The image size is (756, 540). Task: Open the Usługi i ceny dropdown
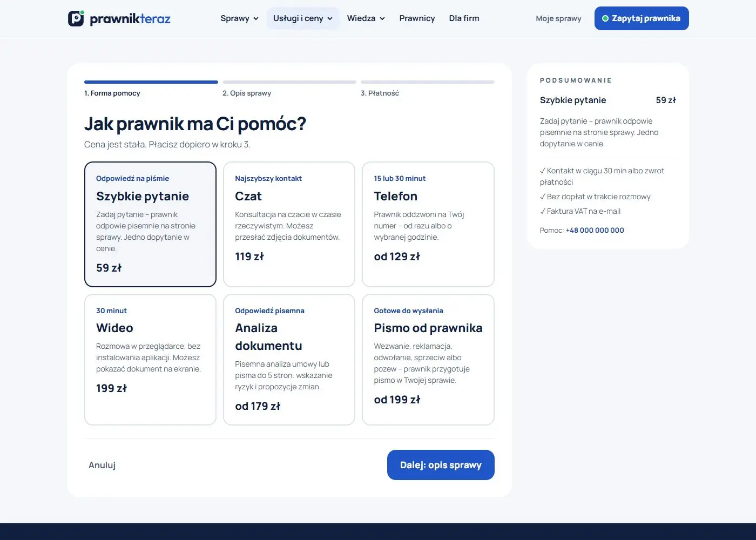coord(303,18)
